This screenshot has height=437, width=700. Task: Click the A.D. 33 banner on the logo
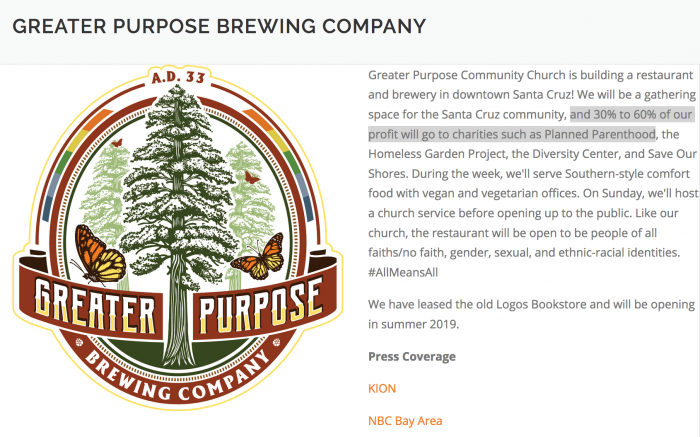[178, 77]
